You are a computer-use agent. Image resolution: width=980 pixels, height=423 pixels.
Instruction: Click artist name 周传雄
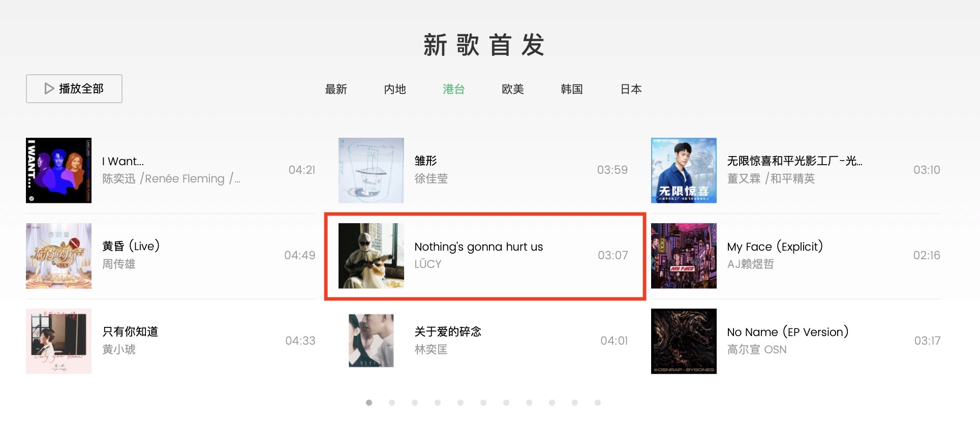tap(119, 264)
